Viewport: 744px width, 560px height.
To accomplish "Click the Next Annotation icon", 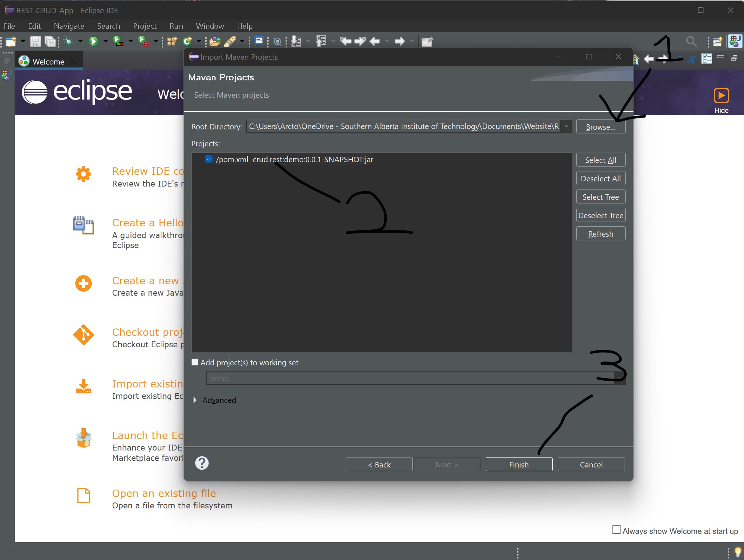I will (296, 41).
